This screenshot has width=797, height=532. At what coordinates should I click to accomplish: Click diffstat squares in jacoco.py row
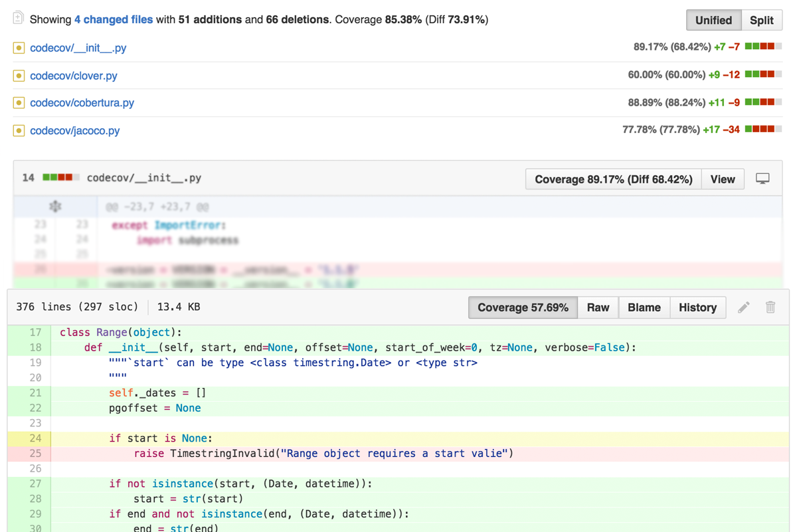pos(763,129)
